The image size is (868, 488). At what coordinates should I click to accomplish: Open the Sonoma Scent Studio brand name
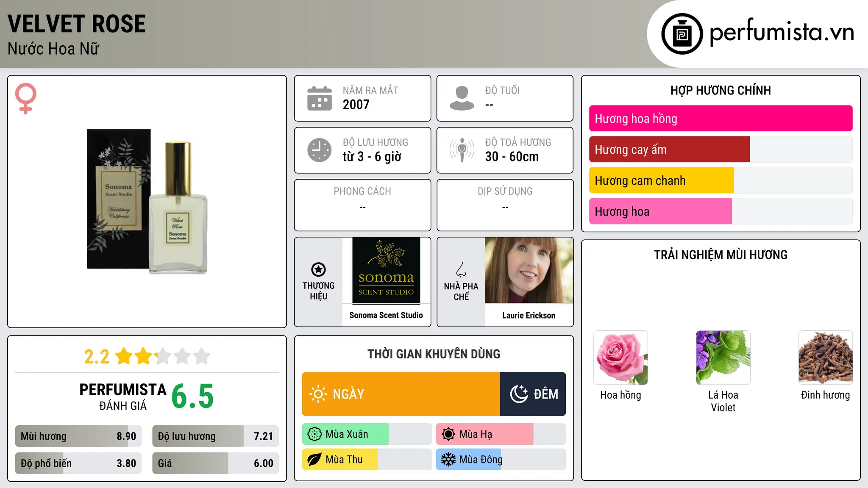tap(386, 315)
